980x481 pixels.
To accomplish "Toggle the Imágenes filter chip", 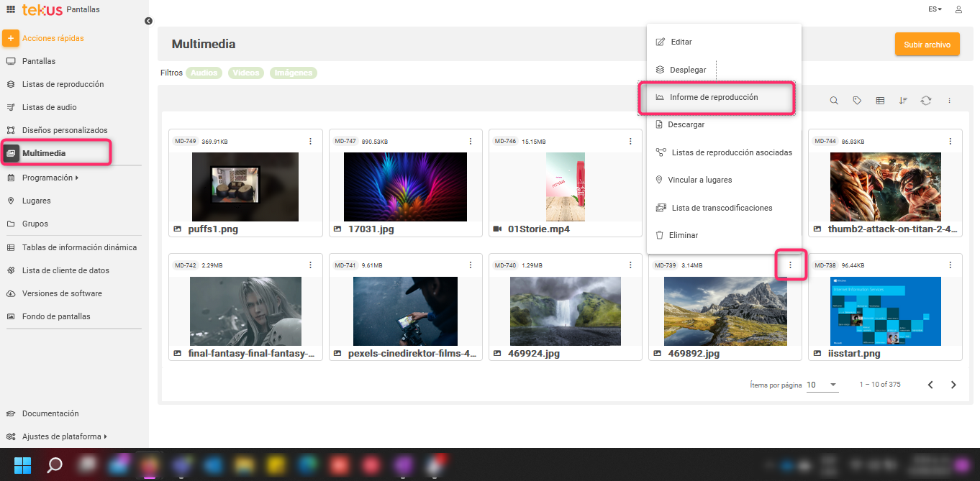I will click(294, 73).
